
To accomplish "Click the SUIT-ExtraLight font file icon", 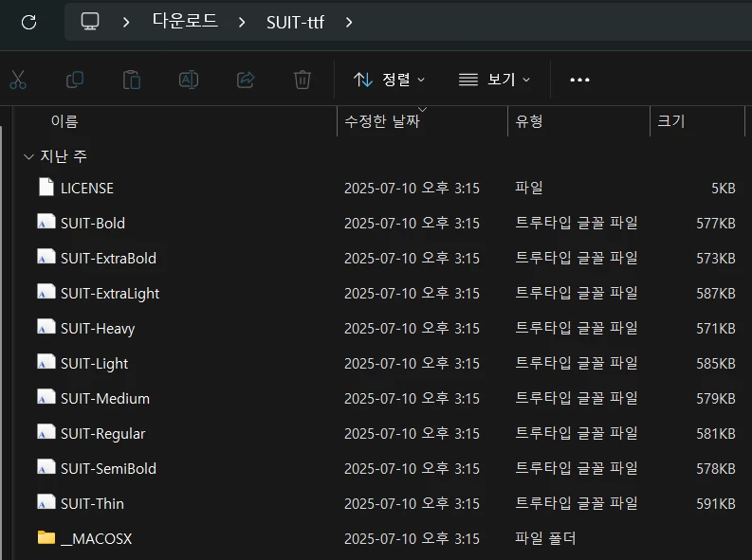I will click(46, 292).
